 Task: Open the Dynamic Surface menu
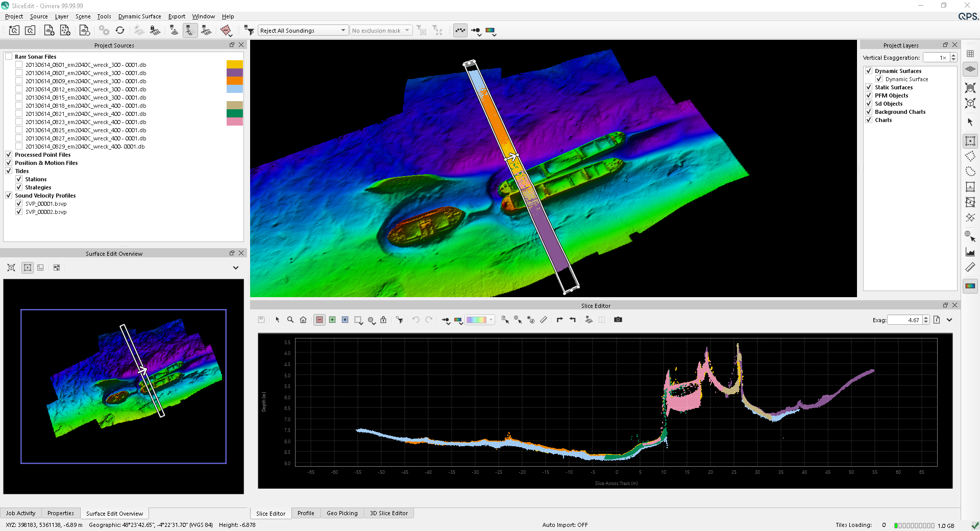pyautogui.click(x=139, y=16)
